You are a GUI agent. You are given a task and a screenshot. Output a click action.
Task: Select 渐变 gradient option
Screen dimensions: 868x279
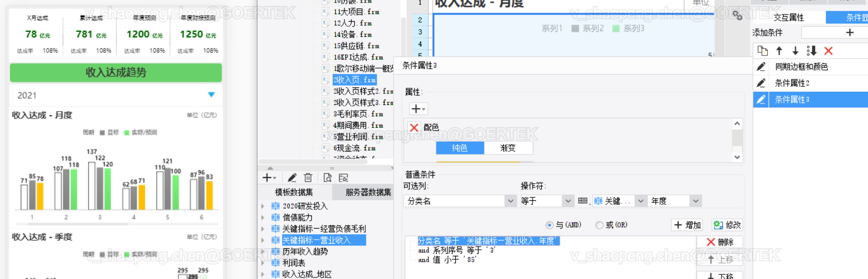tap(508, 148)
